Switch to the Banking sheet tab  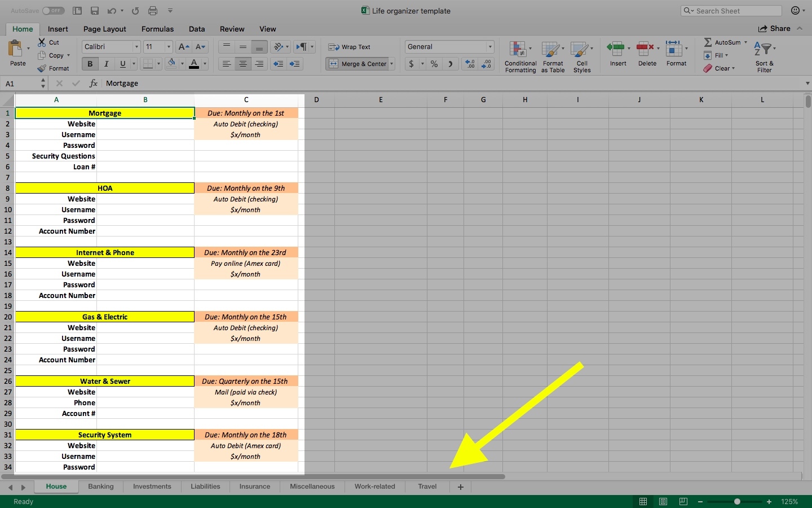pos(101,487)
